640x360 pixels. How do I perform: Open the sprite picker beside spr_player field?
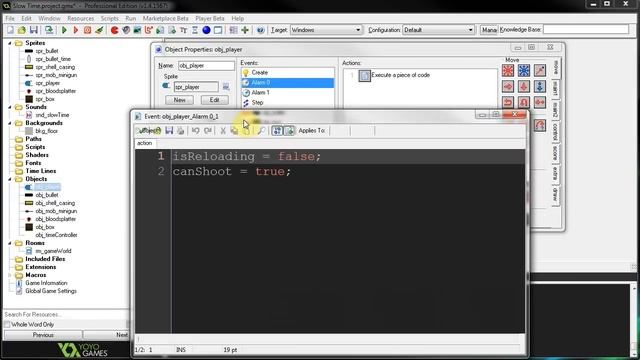[226, 87]
